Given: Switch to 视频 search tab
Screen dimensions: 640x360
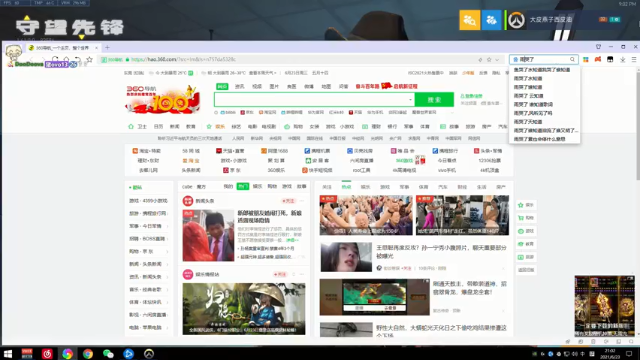Looking at the screenshot, I should tap(257, 87).
